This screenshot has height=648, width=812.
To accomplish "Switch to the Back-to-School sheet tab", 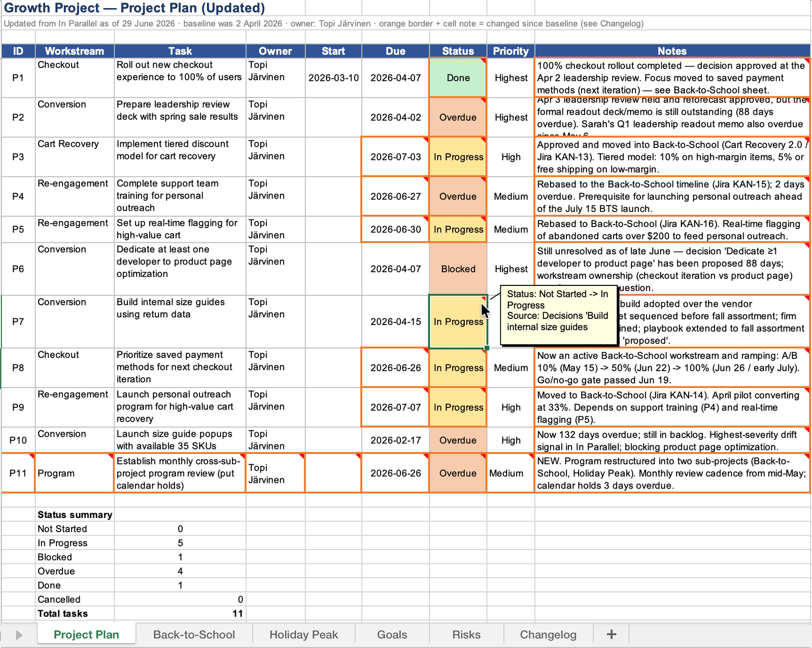I will (x=194, y=634).
